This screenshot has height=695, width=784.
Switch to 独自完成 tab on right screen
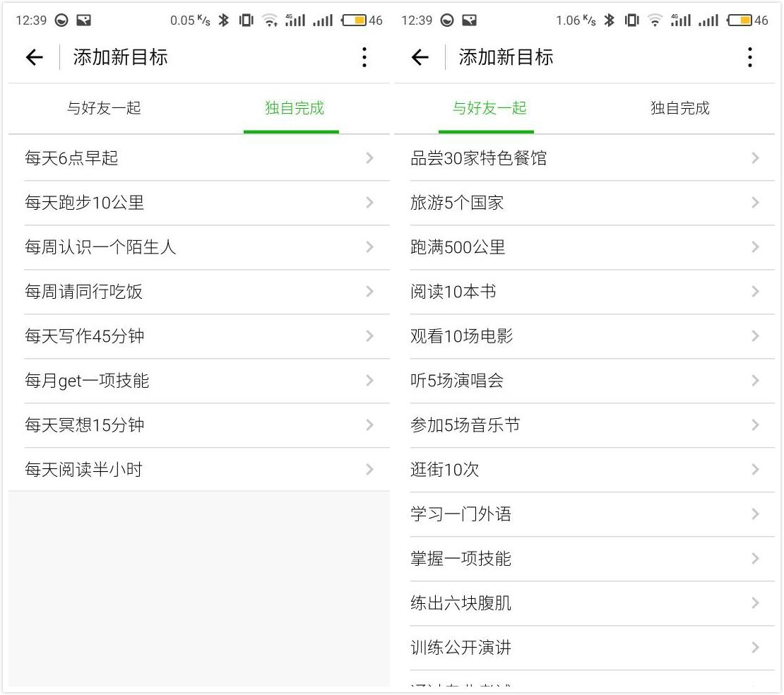point(679,108)
